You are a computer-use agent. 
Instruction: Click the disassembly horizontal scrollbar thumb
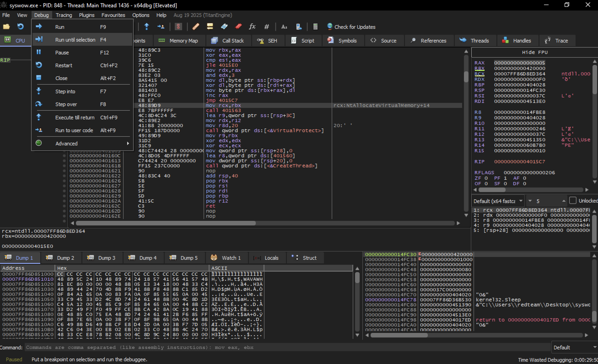tap(166, 223)
